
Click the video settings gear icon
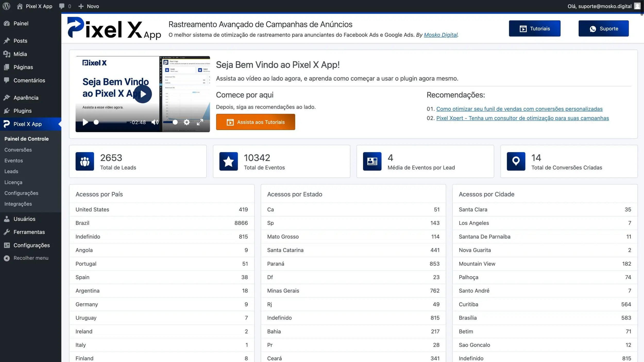187,122
